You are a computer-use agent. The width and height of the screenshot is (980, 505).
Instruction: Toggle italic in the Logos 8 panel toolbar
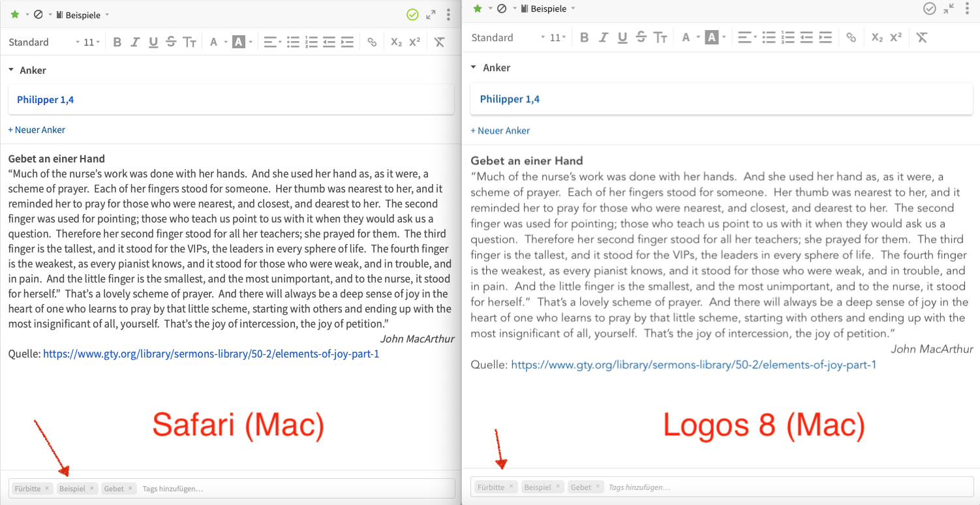tap(604, 37)
